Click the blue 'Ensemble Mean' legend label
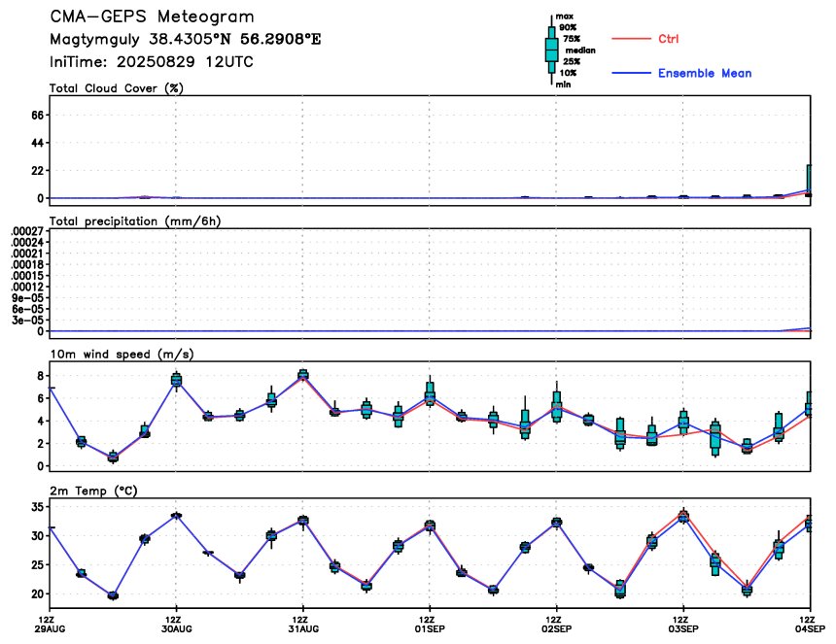This screenshot has height=644, width=836. (705, 74)
